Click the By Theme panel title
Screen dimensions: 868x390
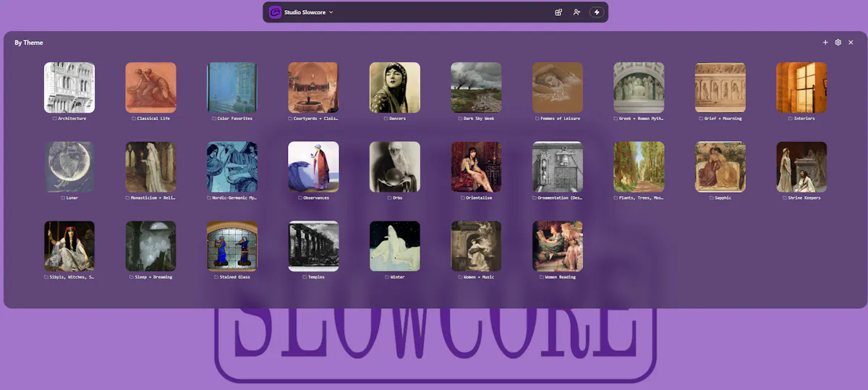[29, 43]
